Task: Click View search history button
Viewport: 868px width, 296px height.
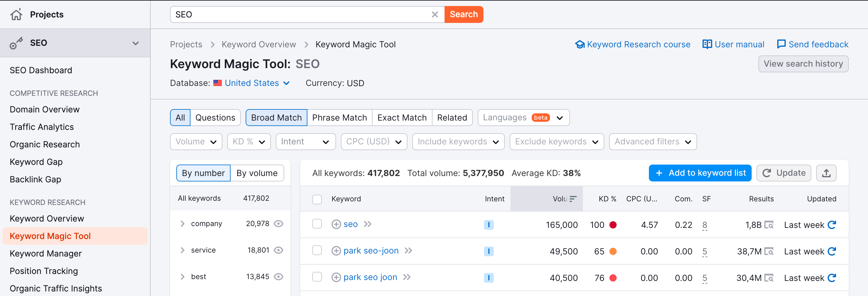Action: click(803, 64)
